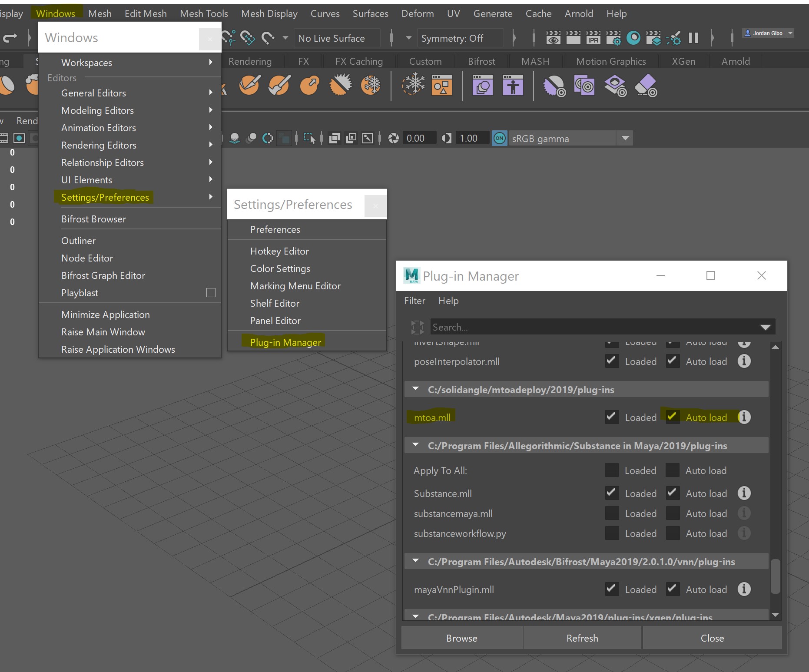Click the orange sculpt brush shelf icon
Viewport: 809px width, 672px height.
click(x=279, y=85)
